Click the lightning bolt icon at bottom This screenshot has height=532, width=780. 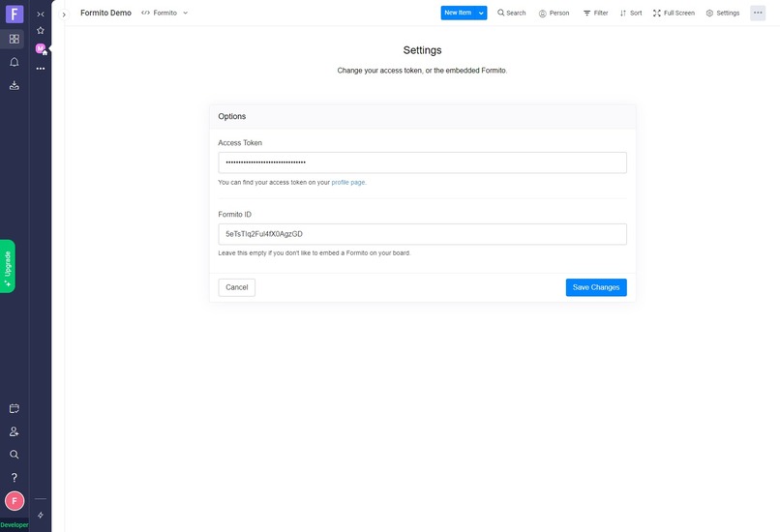click(x=41, y=516)
